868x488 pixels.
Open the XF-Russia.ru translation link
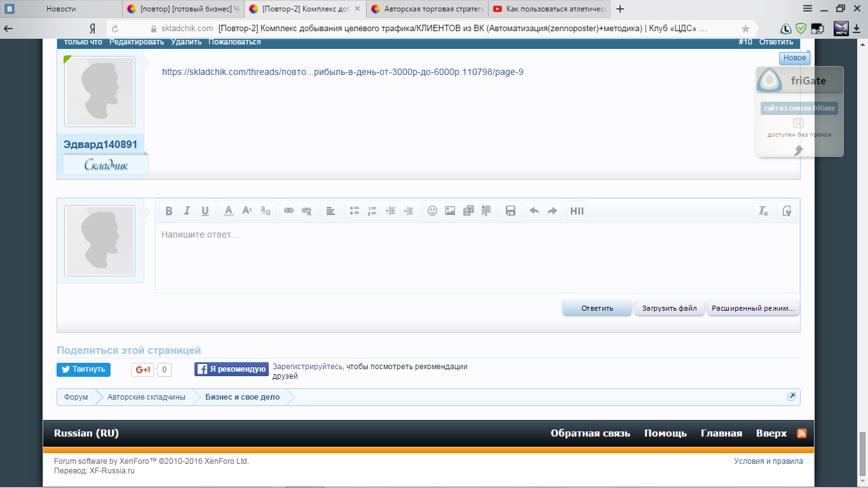pyautogui.click(x=112, y=471)
